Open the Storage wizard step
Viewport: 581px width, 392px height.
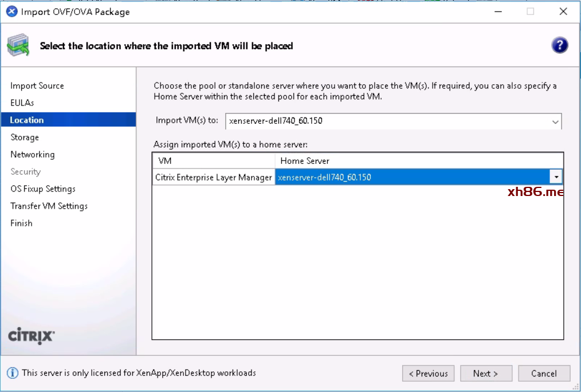pyautogui.click(x=25, y=138)
